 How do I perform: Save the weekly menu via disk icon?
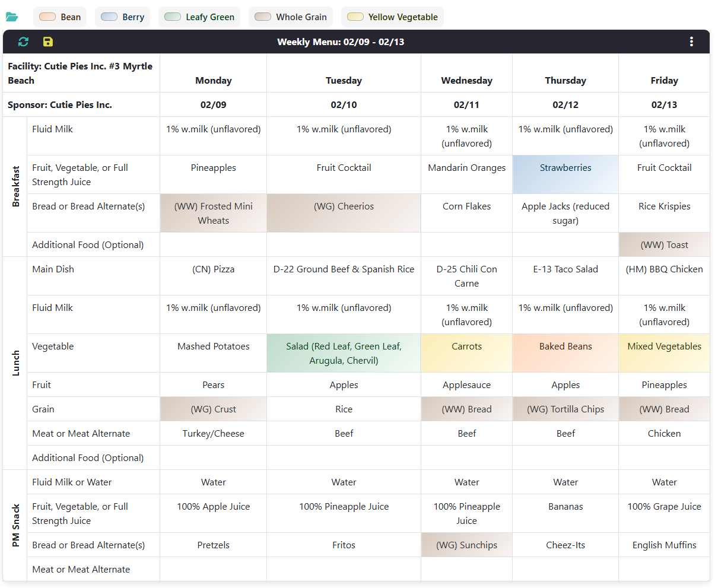tap(48, 42)
